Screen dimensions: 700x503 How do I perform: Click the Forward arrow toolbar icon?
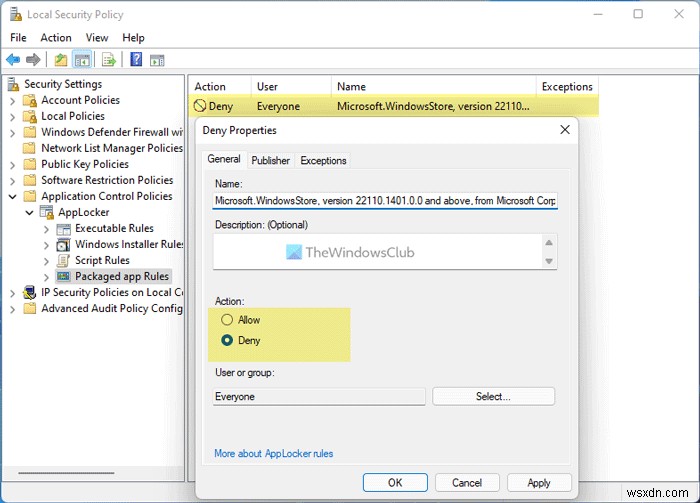pyautogui.click(x=34, y=60)
